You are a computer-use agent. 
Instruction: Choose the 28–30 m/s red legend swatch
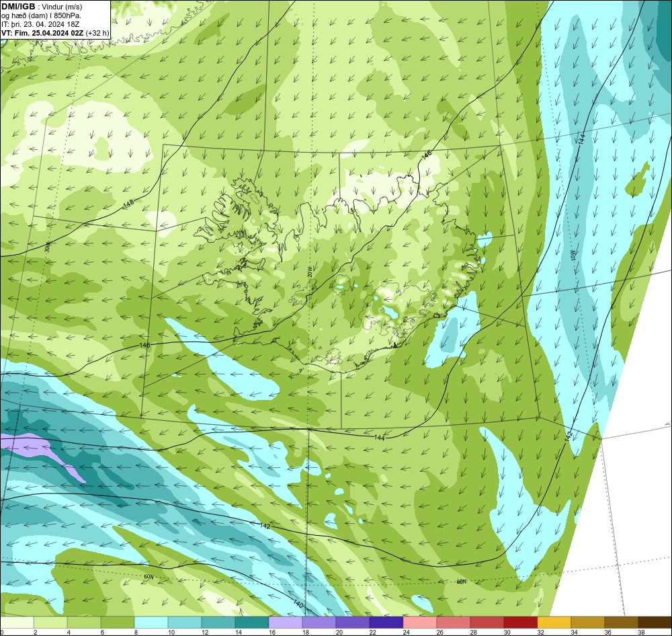click(487, 623)
